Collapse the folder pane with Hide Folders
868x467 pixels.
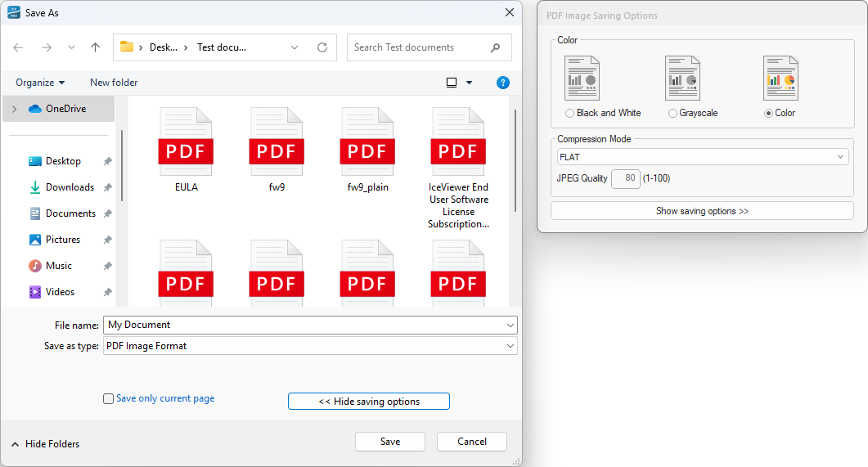pyautogui.click(x=45, y=444)
